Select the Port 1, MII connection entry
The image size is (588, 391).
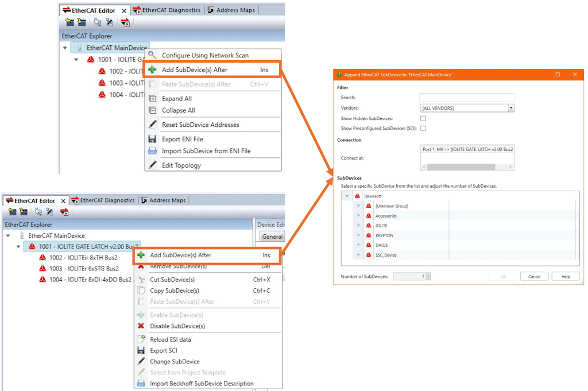[467, 149]
